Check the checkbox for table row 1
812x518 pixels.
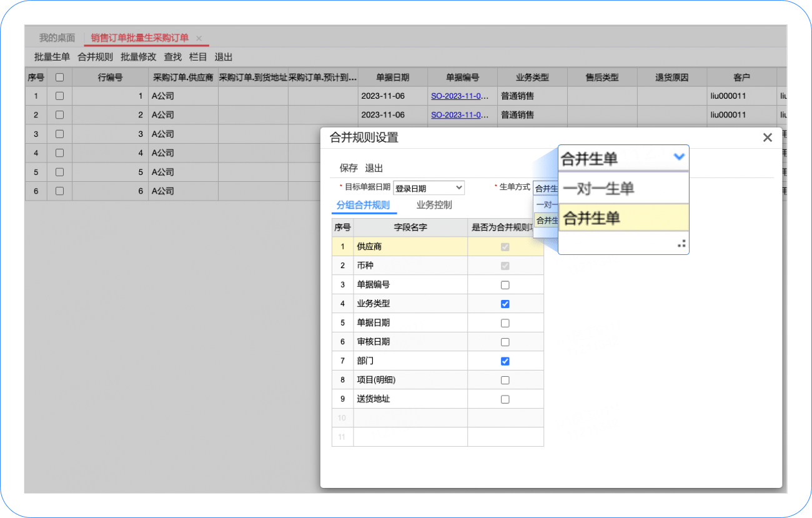click(x=59, y=96)
